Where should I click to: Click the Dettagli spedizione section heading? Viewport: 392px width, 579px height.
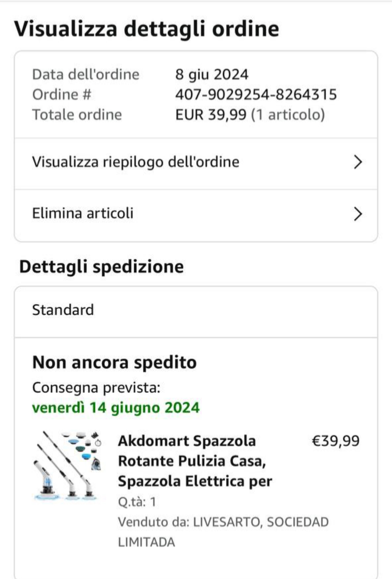101,267
